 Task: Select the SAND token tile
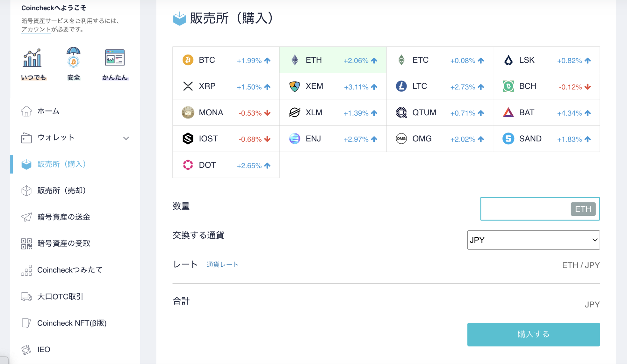546,139
